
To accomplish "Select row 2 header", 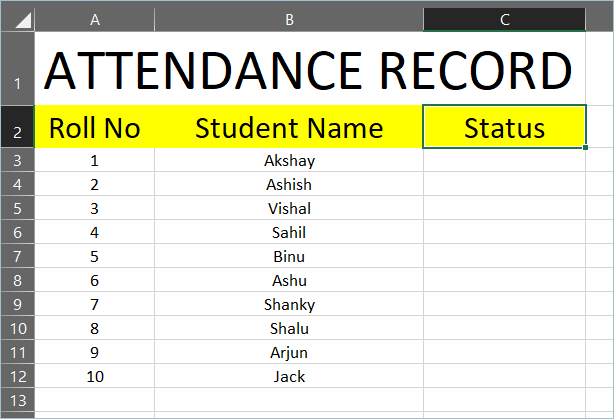I will [17, 127].
